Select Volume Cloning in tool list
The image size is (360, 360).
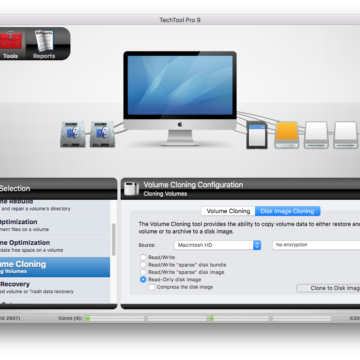(55, 267)
